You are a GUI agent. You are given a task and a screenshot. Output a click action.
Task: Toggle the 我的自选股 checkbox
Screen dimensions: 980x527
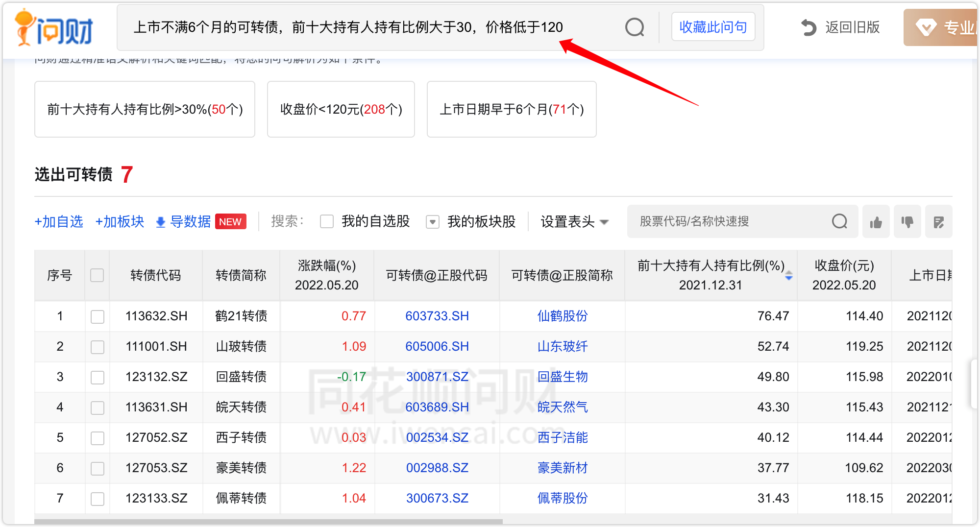coord(327,222)
